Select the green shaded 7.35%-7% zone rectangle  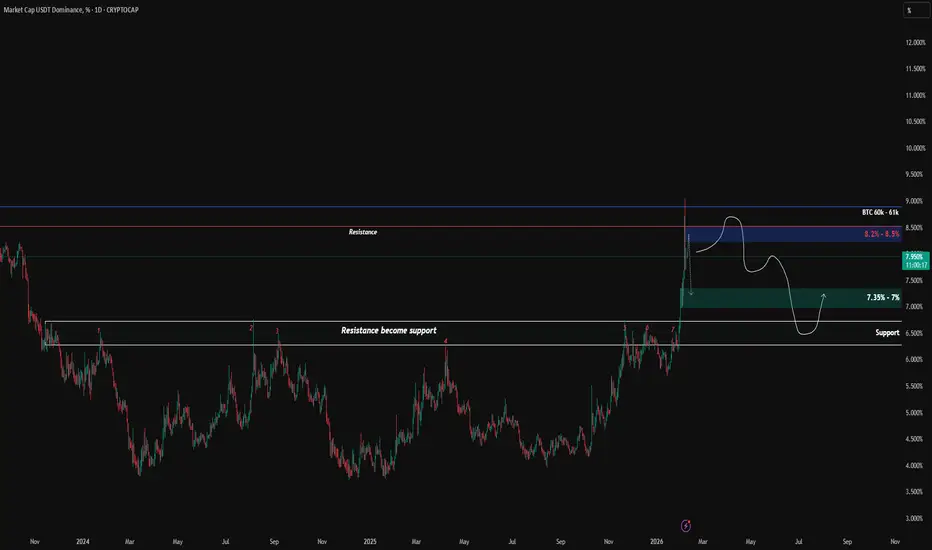click(791, 298)
